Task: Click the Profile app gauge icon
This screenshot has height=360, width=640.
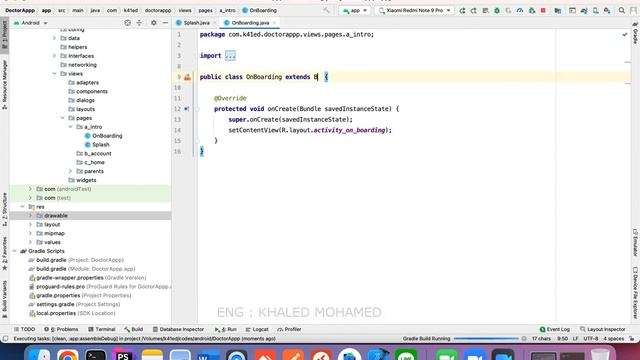Action: tap(520, 11)
